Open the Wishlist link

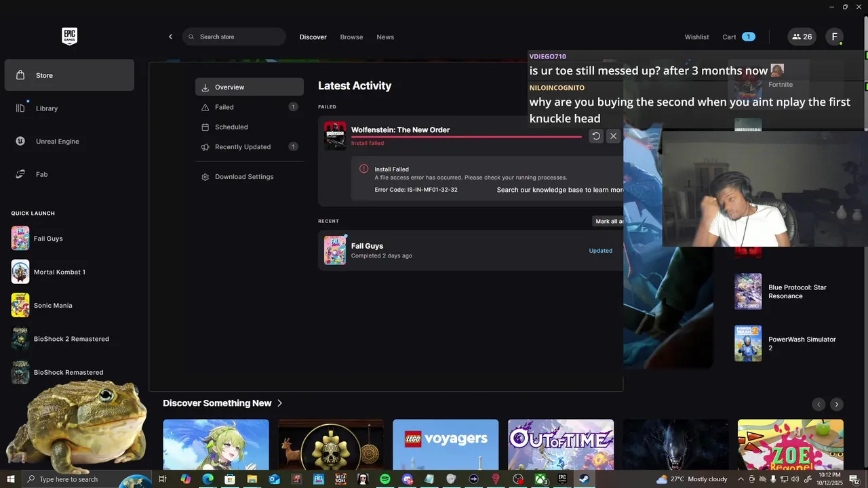click(696, 37)
